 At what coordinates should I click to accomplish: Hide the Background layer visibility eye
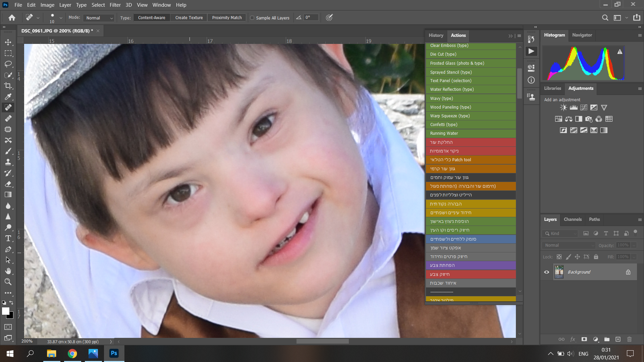tap(546, 272)
